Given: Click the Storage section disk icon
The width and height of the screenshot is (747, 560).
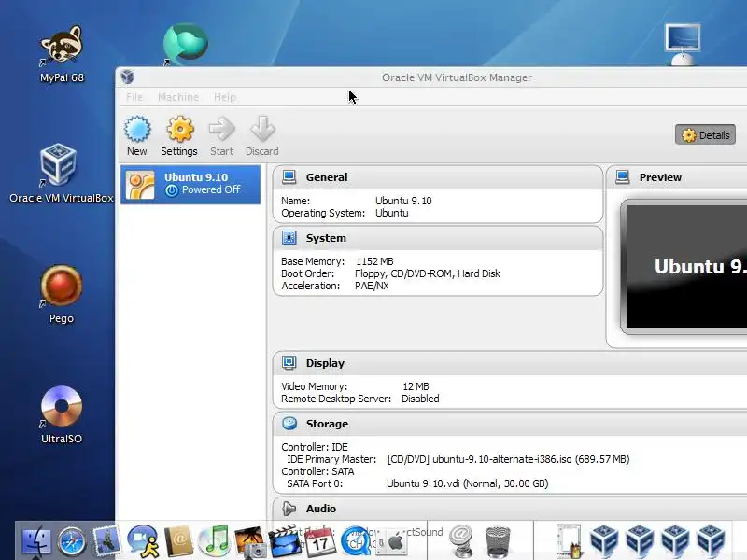Looking at the screenshot, I should [289, 424].
